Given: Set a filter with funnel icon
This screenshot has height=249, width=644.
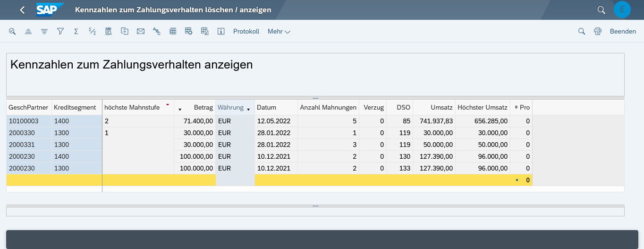Looking at the screenshot, I should [60, 31].
